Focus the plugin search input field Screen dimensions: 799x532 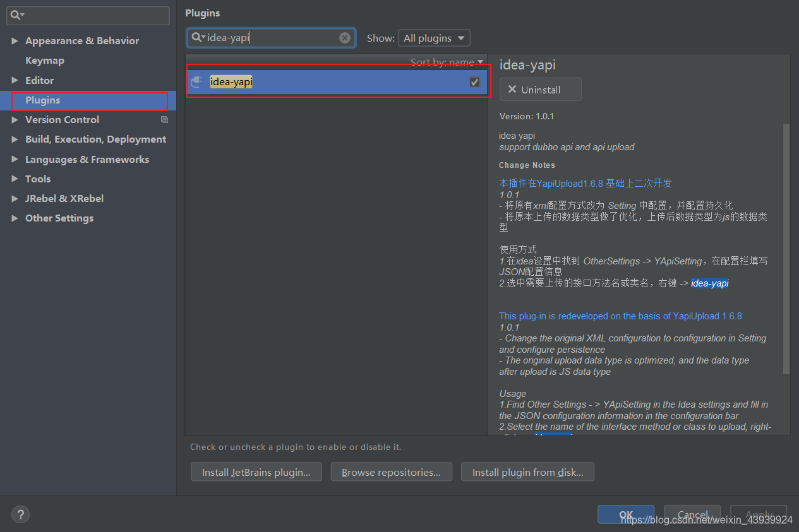(x=272, y=38)
